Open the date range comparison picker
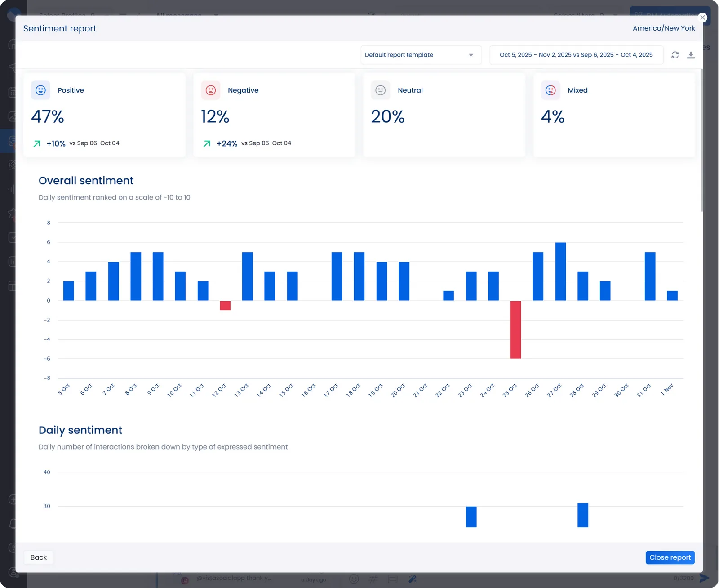 pyautogui.click(x=576, y=55)
